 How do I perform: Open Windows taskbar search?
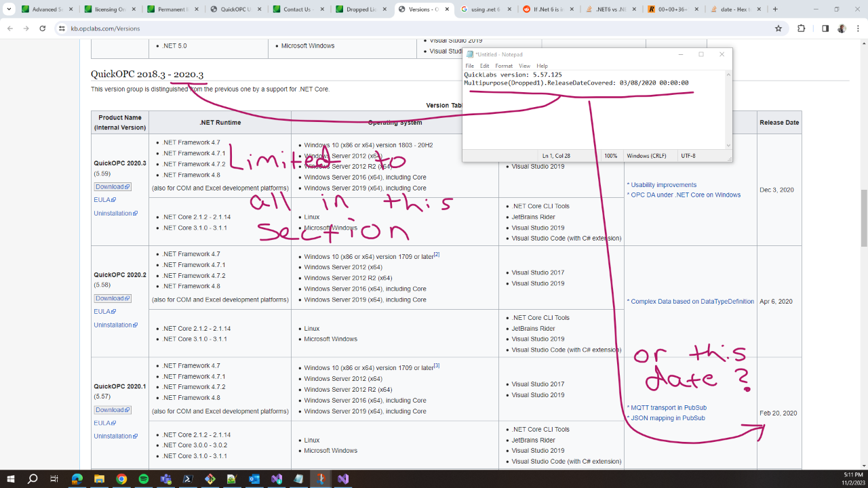point(33,479)
